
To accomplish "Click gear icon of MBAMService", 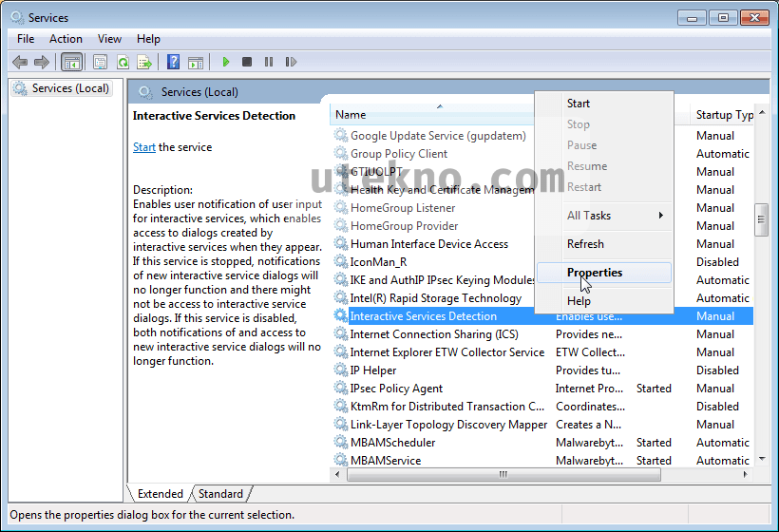I will [341, 460].
